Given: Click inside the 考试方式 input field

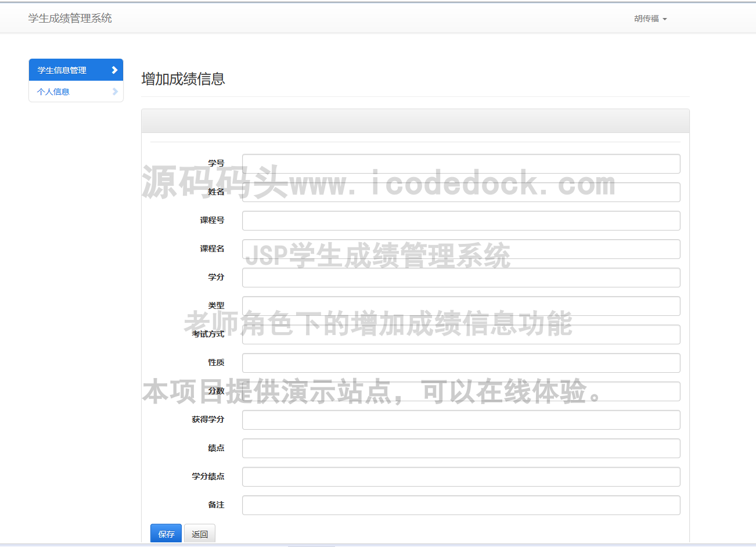Looking at the screenshot, I should click(x=461, y=334).
